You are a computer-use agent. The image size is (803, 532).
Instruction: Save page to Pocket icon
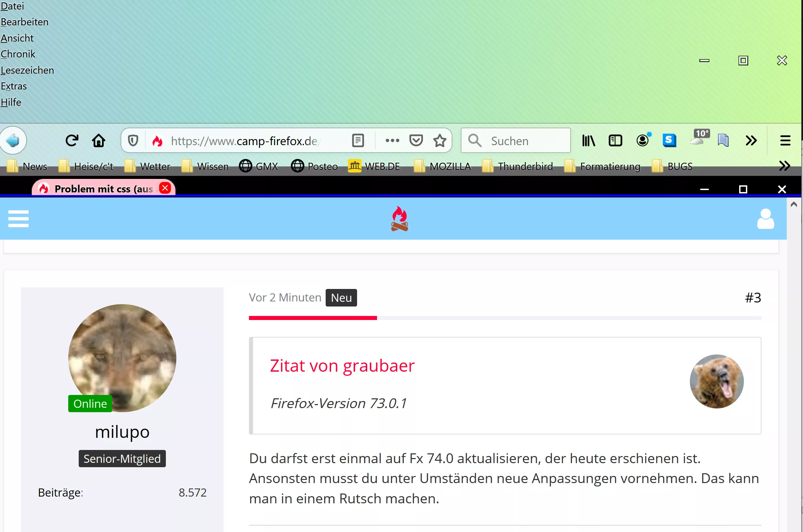click(x=416, y=140)
